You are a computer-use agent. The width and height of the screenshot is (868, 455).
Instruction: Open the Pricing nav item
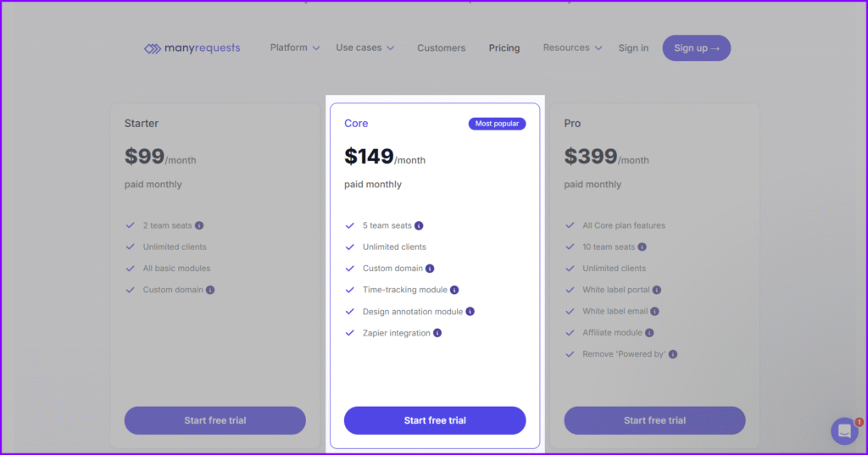(504, 48)
